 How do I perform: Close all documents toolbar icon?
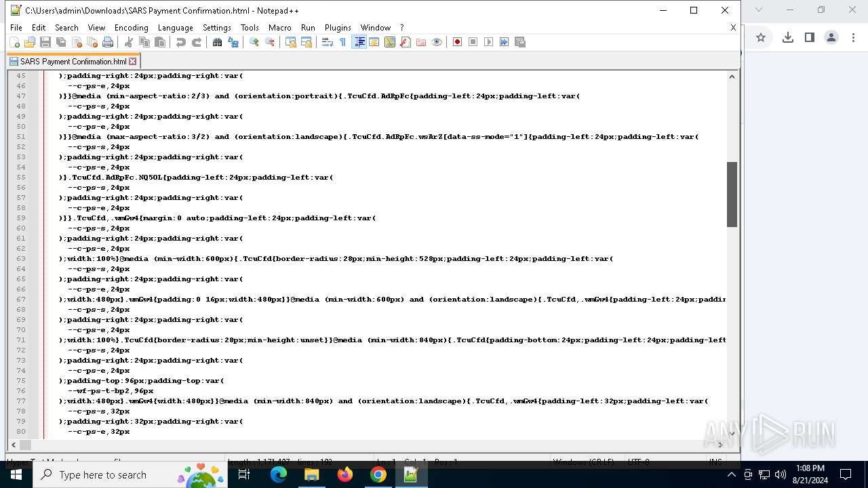92,42
